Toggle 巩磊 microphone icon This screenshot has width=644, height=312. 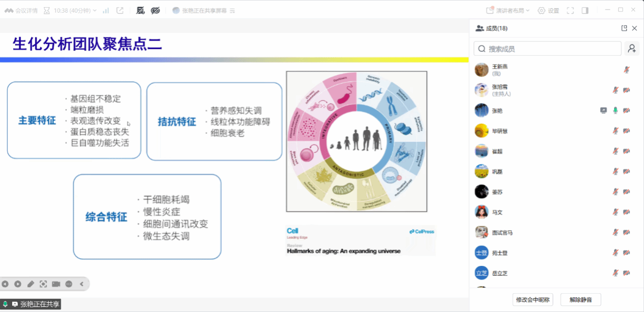616,171
